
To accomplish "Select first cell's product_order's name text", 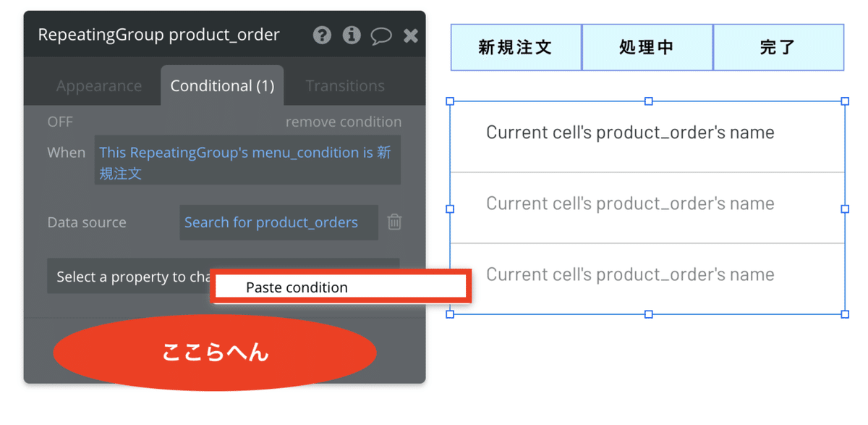I will 630,132.
